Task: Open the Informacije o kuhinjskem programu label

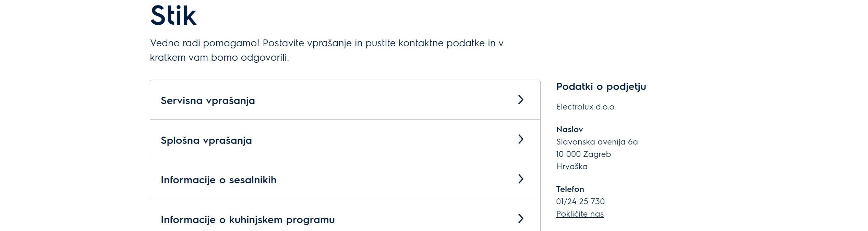Action: [x=248, y=220]
